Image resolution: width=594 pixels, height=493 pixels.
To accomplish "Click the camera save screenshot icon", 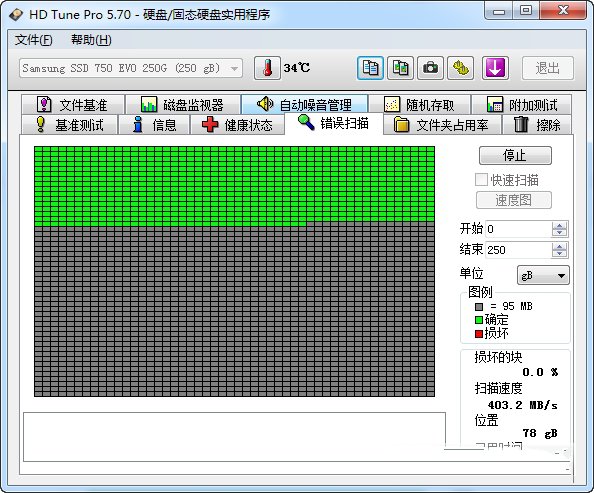I will [x=430, y=68].
